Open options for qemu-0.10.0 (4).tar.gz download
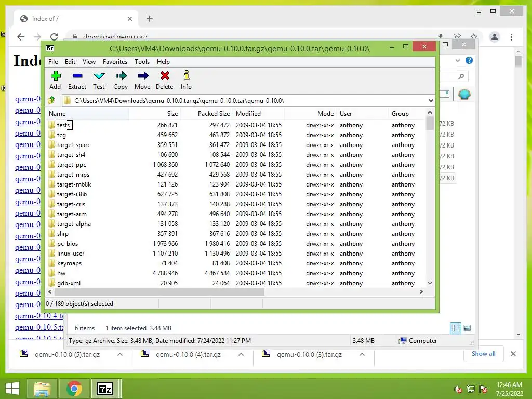 point(241,354)
